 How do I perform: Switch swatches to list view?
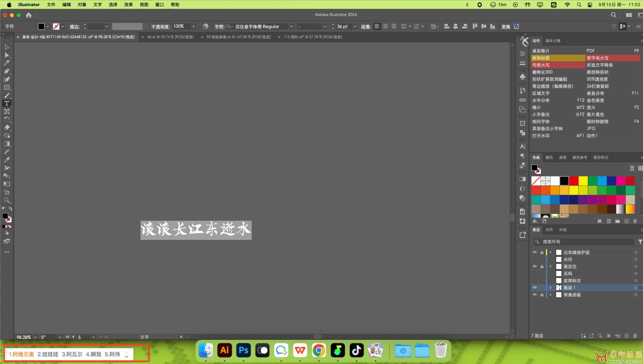(632, 168)
